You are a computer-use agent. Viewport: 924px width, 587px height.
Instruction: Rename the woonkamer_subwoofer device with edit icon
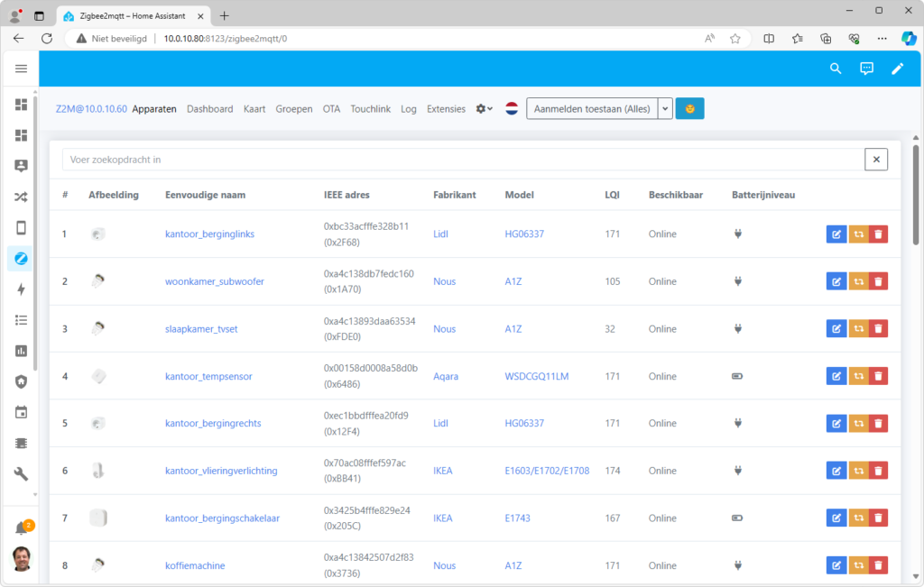836,281
